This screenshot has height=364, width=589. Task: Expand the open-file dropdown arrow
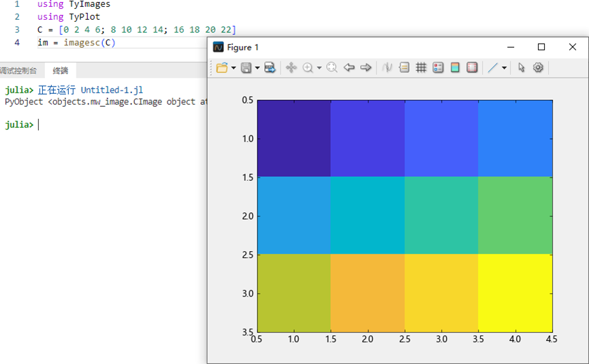(234, 68)
